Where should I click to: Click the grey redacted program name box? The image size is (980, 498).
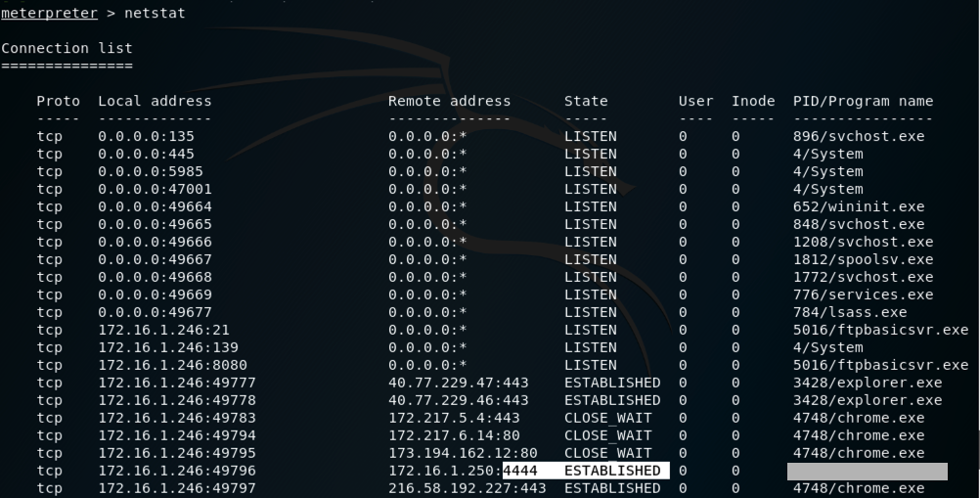tap(867, 472)
